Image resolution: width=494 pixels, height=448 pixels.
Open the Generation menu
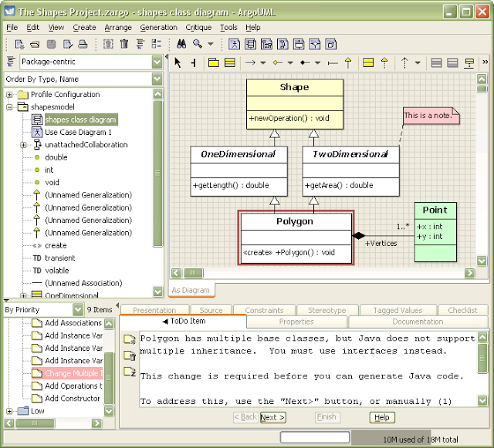click(159, 28)
